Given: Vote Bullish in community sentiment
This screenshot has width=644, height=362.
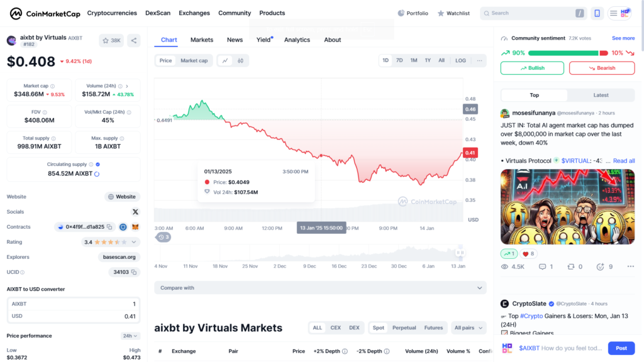Looking at the screenshot, I should tap(532, 67).
